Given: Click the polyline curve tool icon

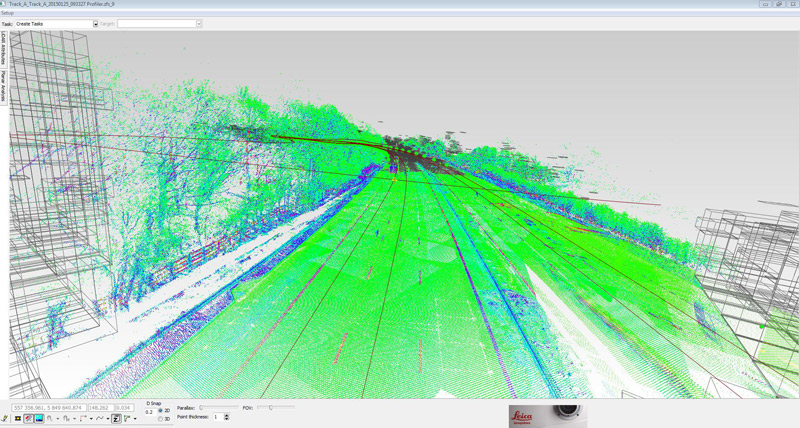Looking at the screenshot, I should (100, 419).
